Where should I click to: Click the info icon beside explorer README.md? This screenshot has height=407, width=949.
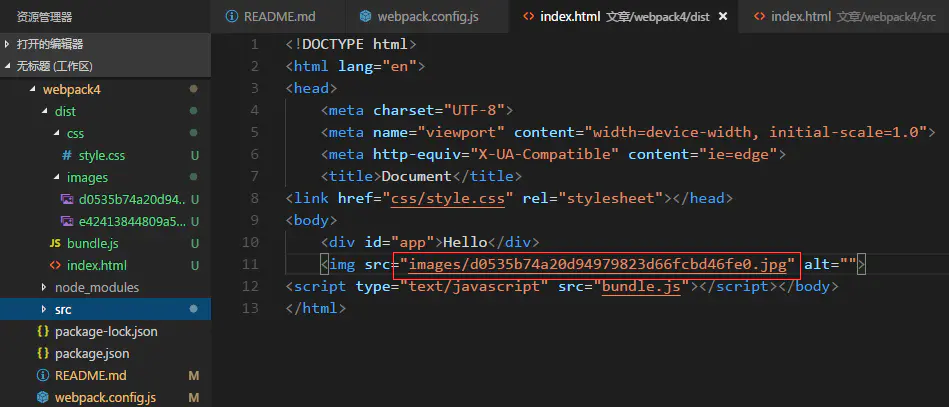pyautogui.click(x=42, y=376)
